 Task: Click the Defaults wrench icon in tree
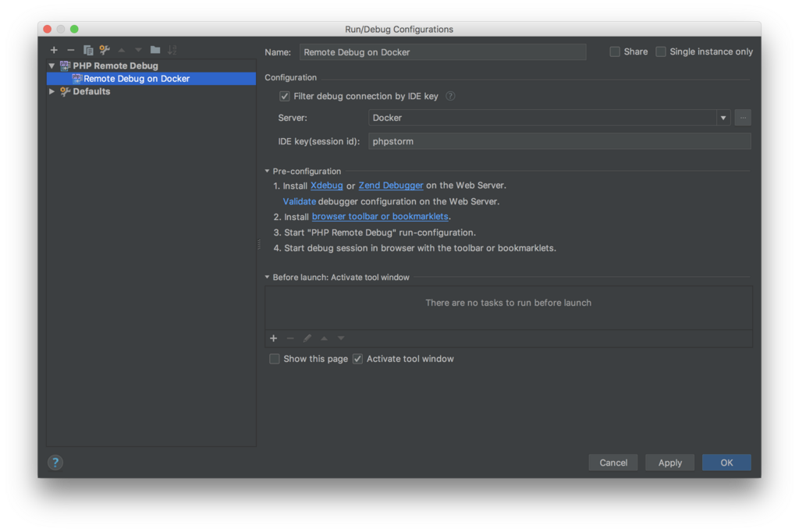click(x=65, y=92)
